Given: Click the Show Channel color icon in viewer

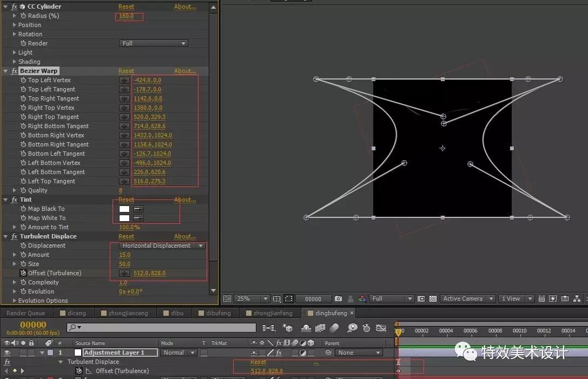Looking at the screenshot, I should [362, 299].
